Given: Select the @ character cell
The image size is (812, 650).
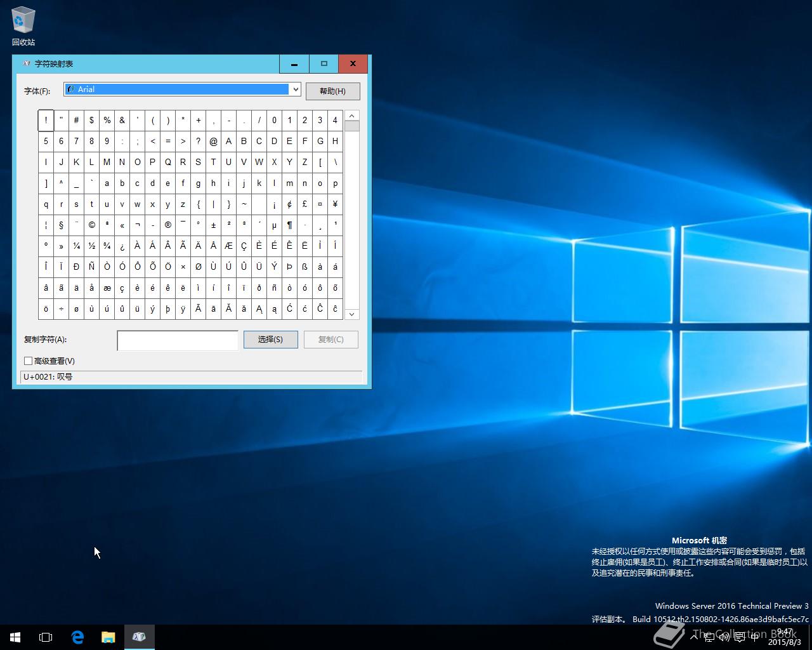Looking at the screenshot, I should pyautogui.click(x=213, y=141).
